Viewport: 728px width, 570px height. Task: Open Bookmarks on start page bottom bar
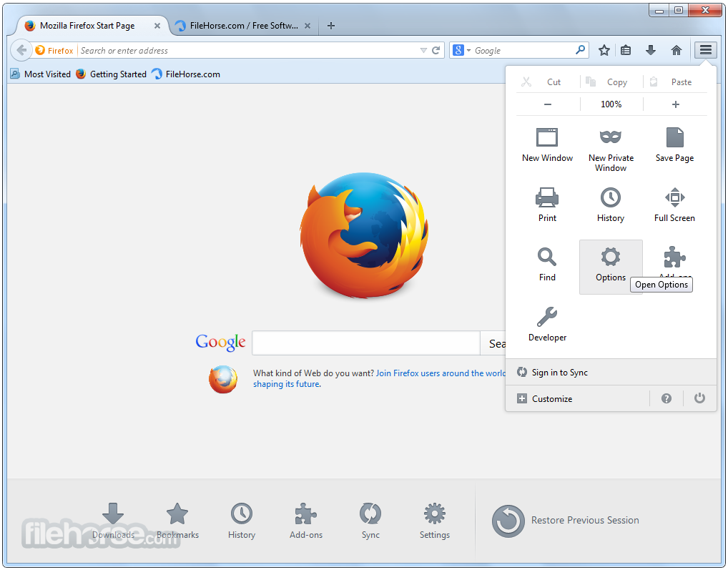click(177, 521)
